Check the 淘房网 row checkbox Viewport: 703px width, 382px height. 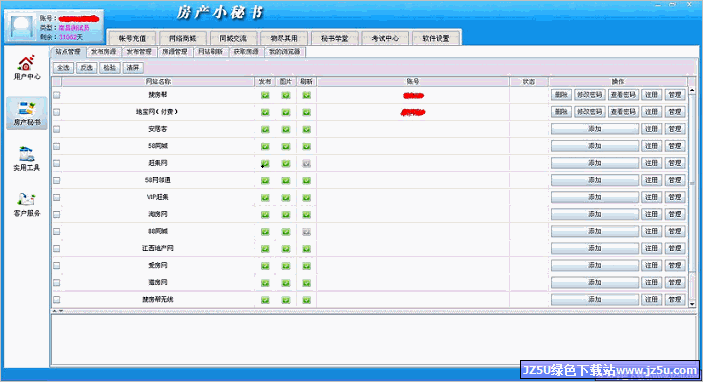pos(56,214)
